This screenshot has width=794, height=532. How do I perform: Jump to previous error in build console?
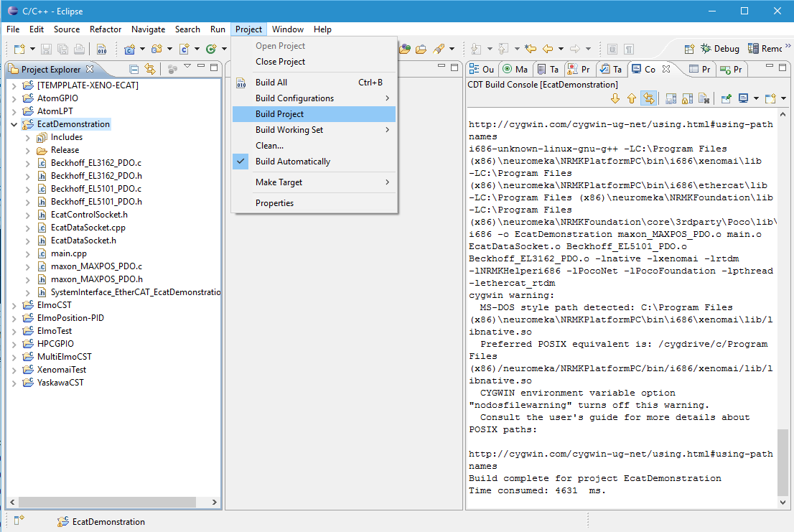coord(632,98)
